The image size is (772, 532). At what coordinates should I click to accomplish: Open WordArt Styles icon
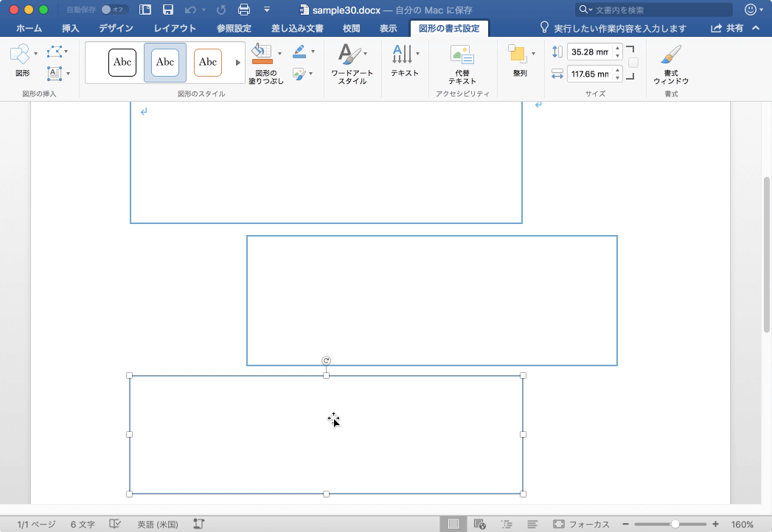(x=350, y=54)
